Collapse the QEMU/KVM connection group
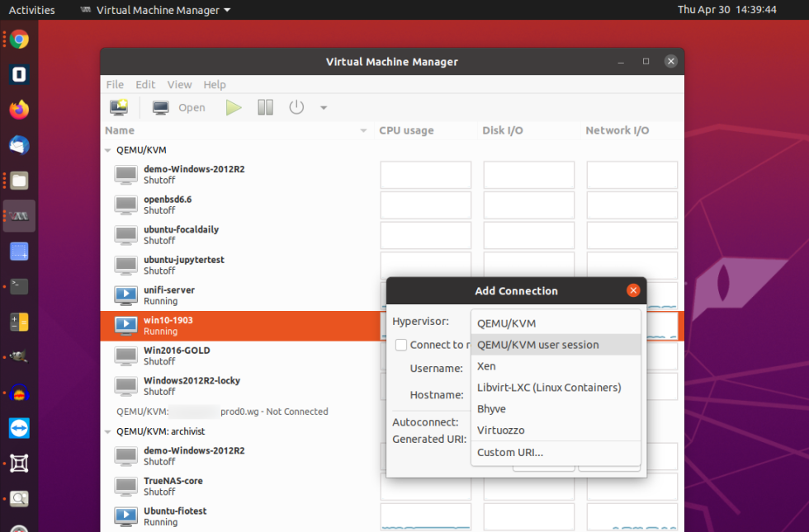Screen dimensions: 809x532 pos(107,150)
